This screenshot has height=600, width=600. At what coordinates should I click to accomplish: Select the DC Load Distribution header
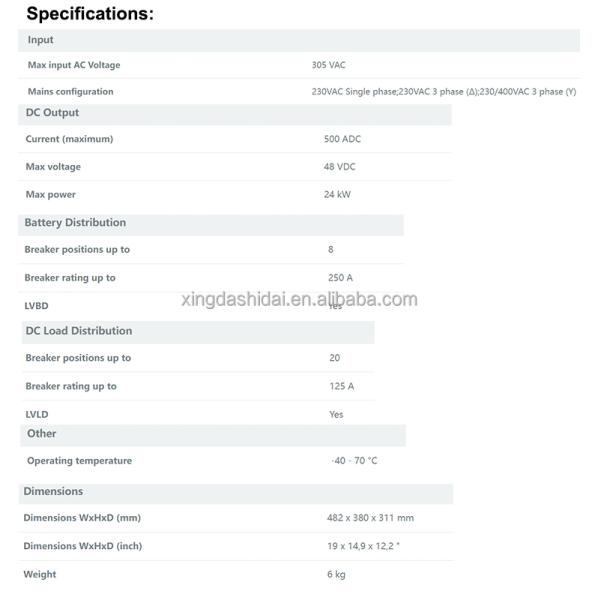(79, 331)
